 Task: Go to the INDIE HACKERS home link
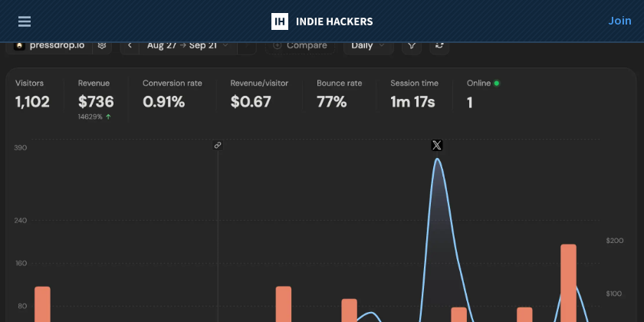tap(334, 21)
